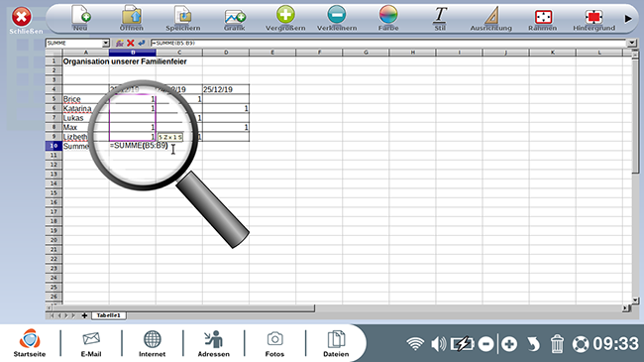Select row header 10
The width and height of the screenshot is (644, 362).
pos(54,146)
